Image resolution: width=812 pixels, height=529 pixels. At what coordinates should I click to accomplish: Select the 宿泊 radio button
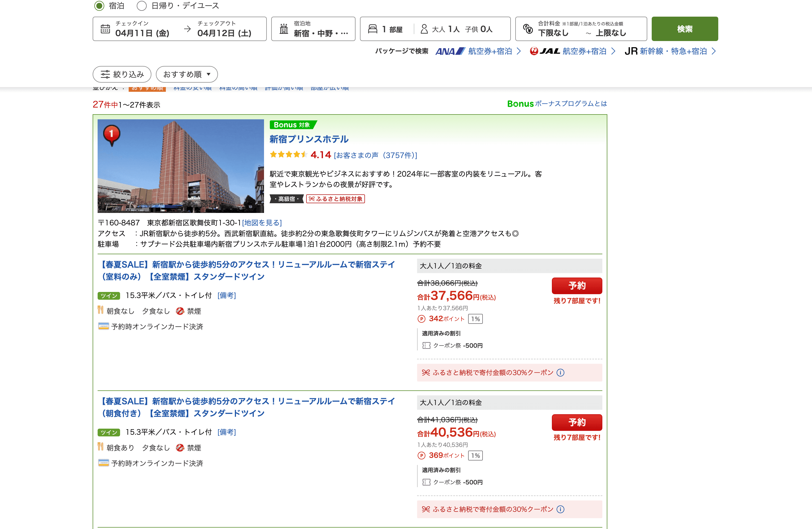click(x=99, y=6)
